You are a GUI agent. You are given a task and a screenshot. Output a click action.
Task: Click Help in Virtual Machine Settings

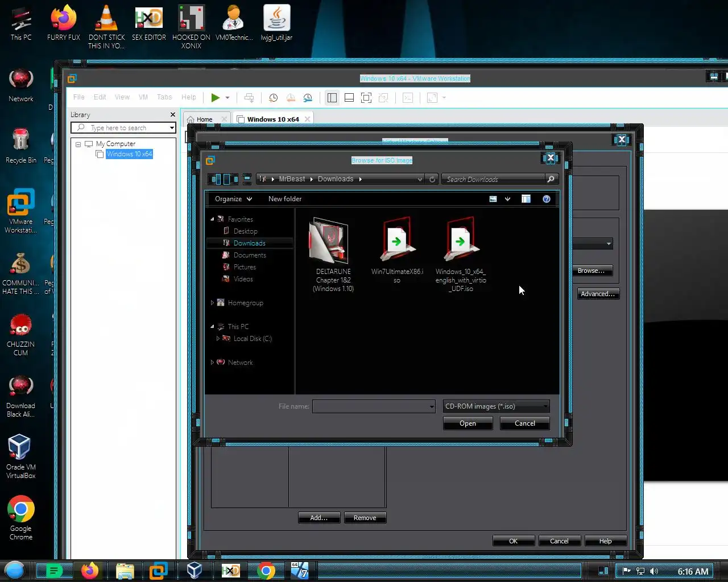(606, 541)
